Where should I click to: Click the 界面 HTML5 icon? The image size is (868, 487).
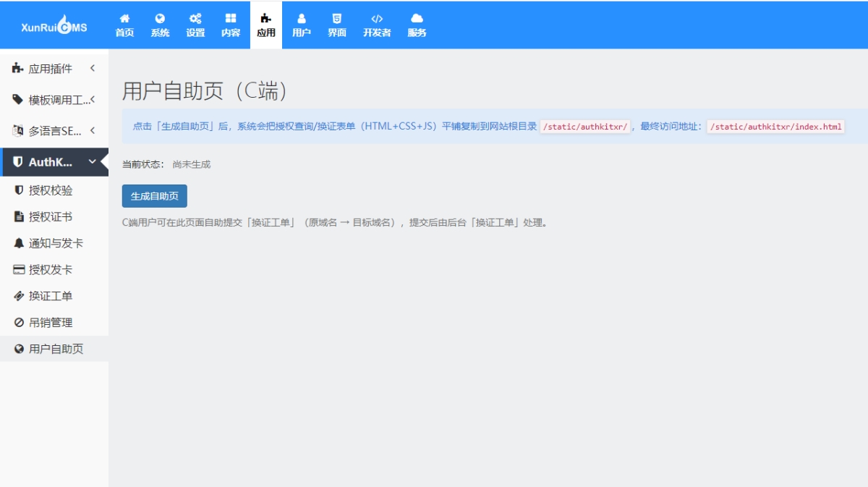pyautogui.click(x=337, y=18)
